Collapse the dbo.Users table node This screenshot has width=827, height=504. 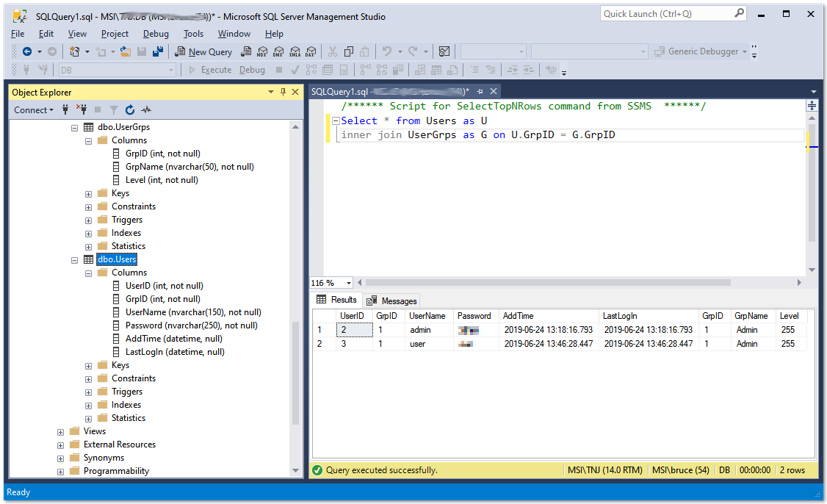coord(74,260)
